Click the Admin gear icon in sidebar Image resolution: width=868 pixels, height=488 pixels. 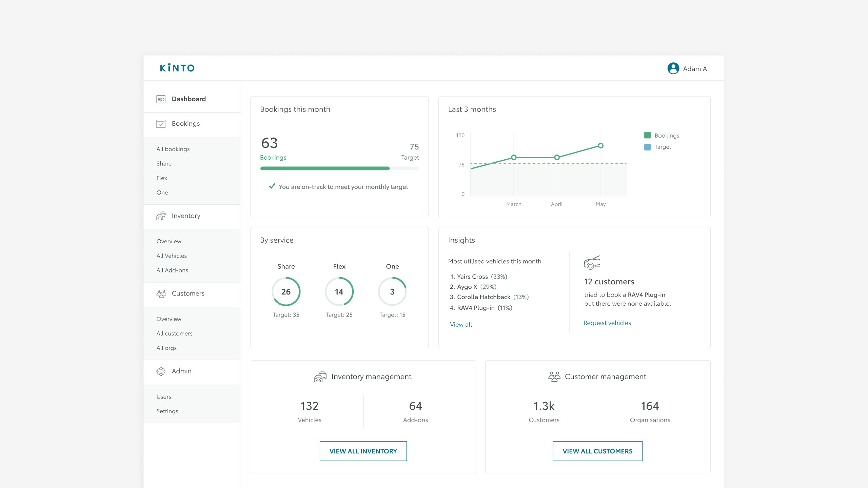[x=161, y=371]
